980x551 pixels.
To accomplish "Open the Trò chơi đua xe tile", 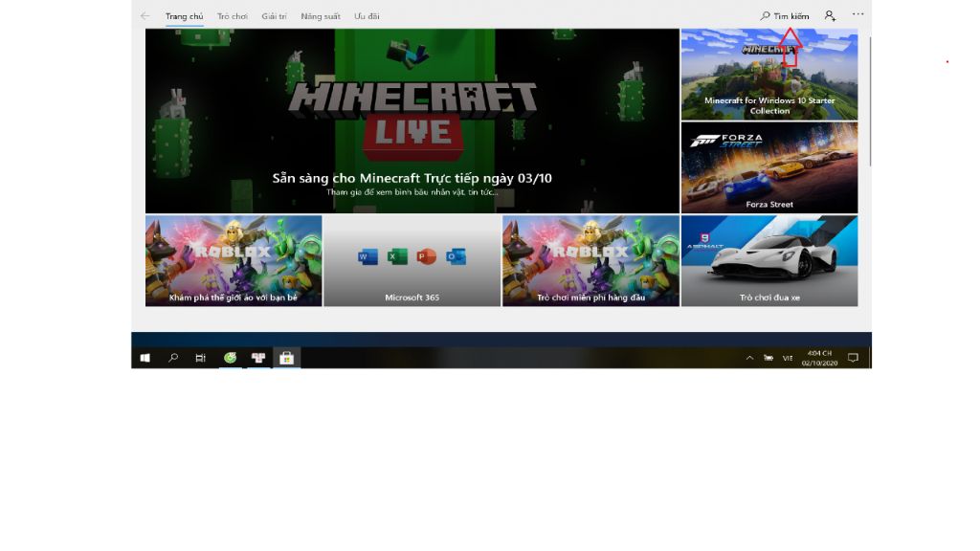I will pyautogui.click(x=769, y=260).
